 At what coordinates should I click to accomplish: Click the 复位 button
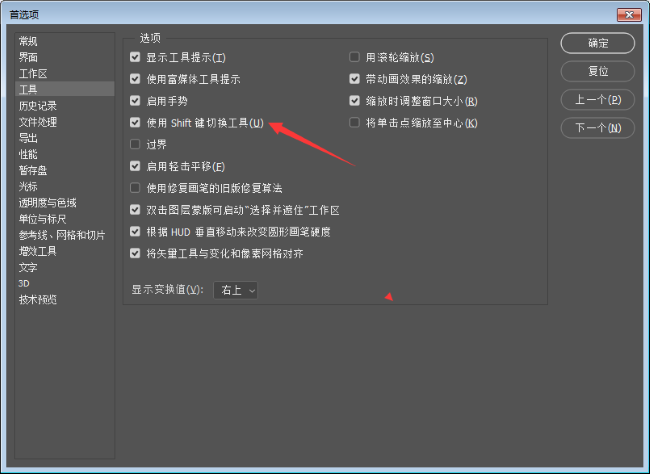coord(597,71)
